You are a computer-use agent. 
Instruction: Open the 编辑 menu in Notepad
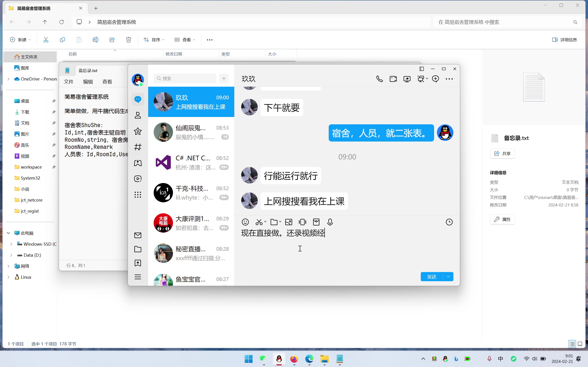[88, 82]
